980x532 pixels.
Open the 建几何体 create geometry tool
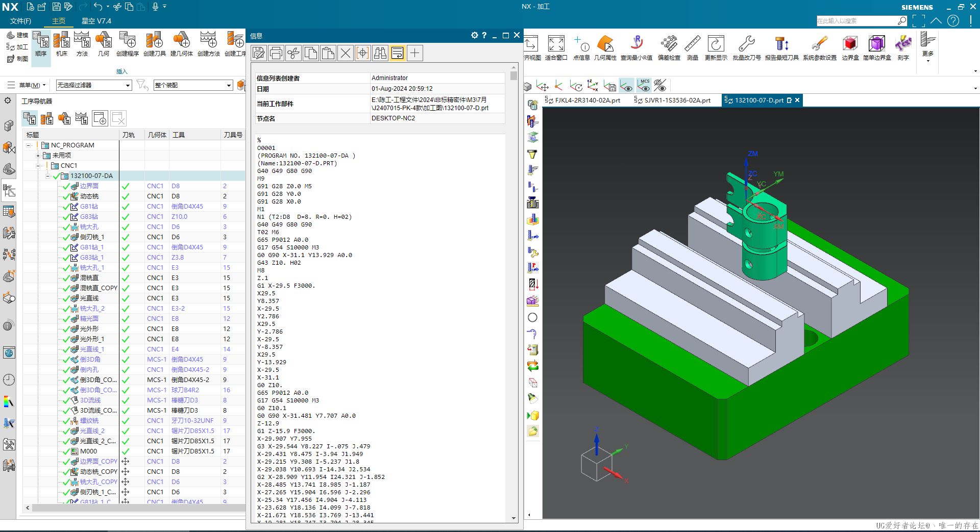(x=181, y=44)
